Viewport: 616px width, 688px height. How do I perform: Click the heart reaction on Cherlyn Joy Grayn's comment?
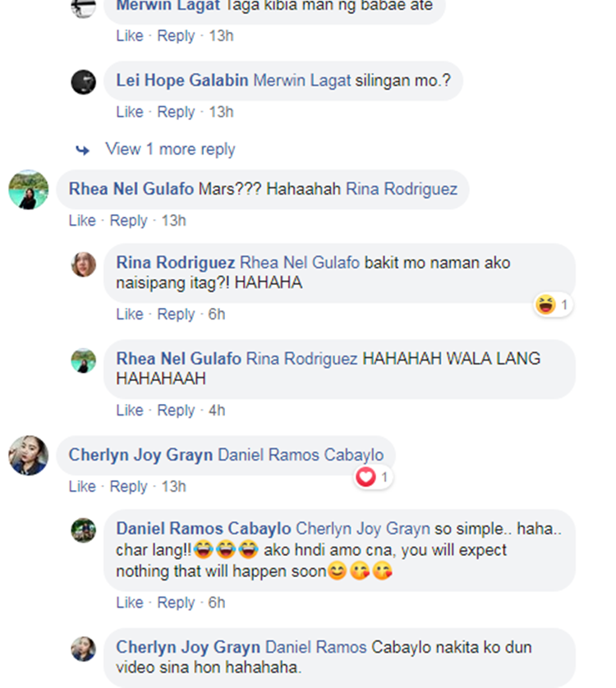pyautogui.click(x=374, y=477)
